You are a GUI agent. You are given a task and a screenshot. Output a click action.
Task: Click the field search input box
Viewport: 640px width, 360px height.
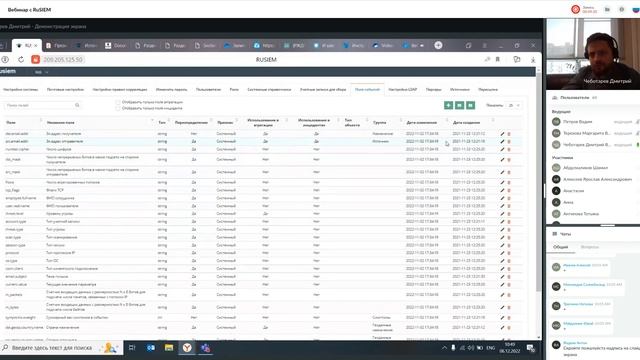pos(42,105)
